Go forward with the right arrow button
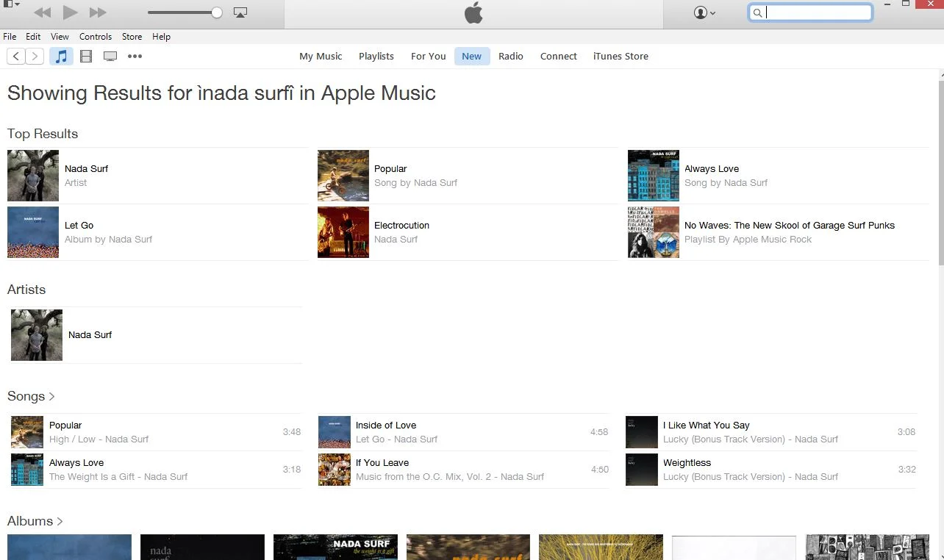This screenshot has width=944, height=560. 35,56
